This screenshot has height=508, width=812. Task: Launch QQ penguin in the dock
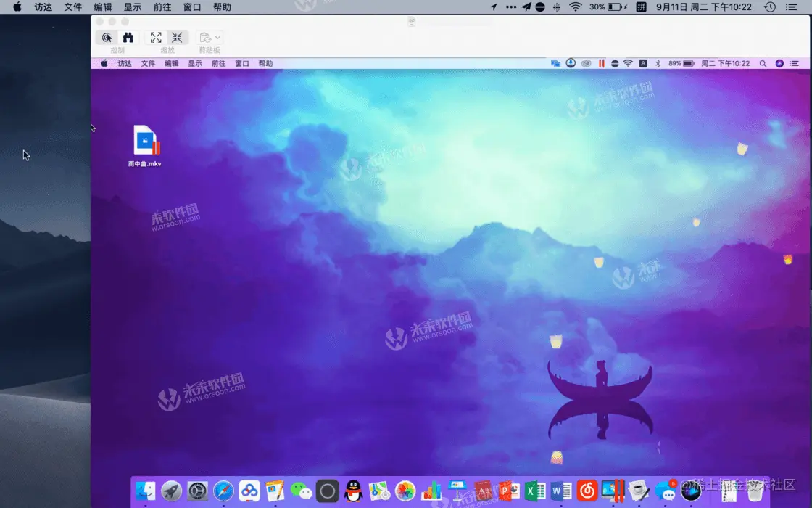pyautogui.click(x=353, y=491)
